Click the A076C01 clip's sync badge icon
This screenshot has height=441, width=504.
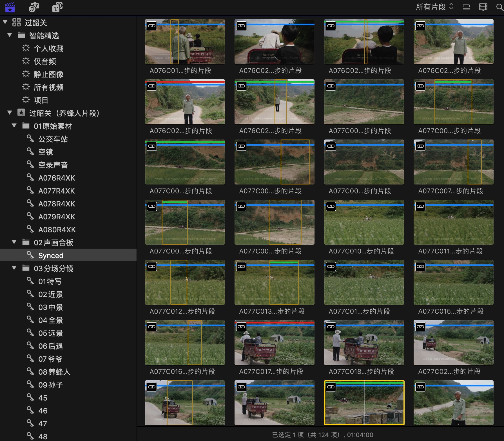click(152, 26)
